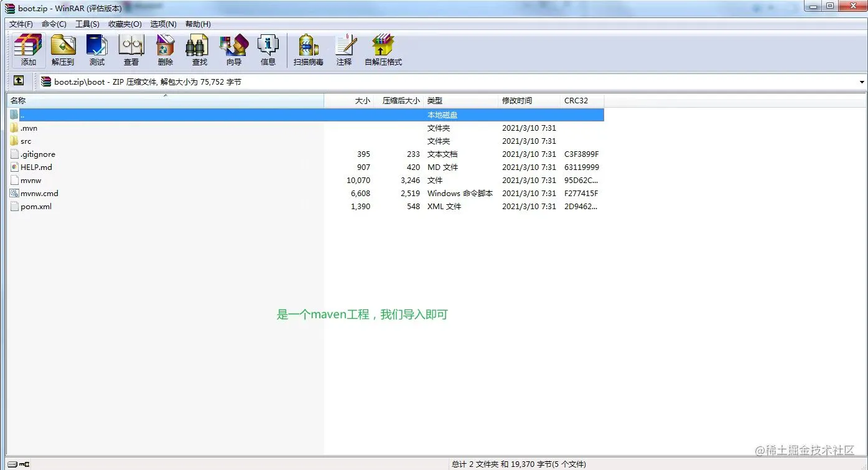
Task: Select the pom.xml file name
Action: click(x=36, y=206)
